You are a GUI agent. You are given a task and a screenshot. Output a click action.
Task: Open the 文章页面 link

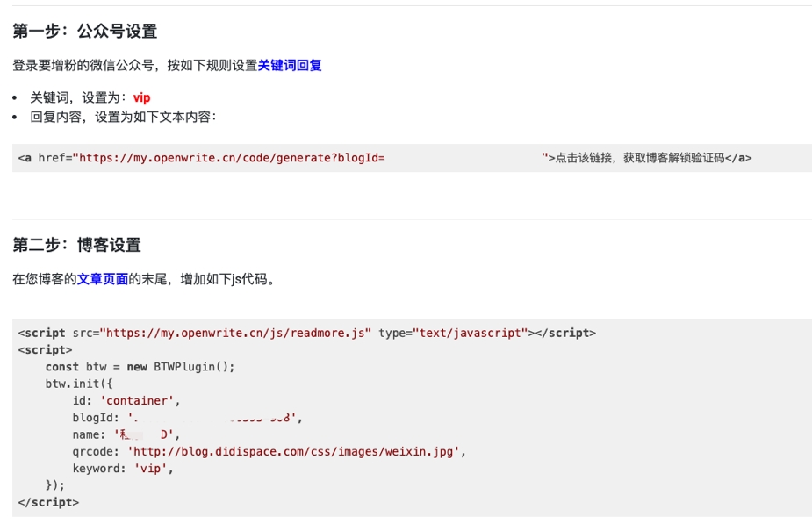[103, 280]
